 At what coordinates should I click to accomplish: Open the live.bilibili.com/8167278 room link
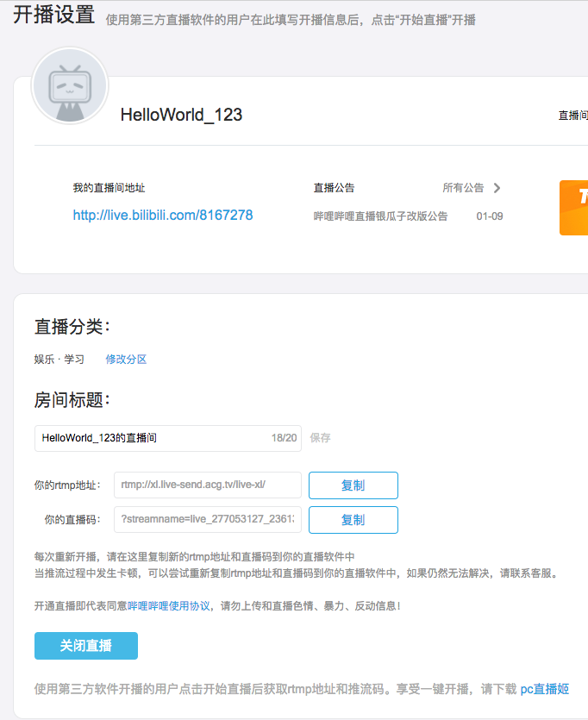tap(163, 215)
